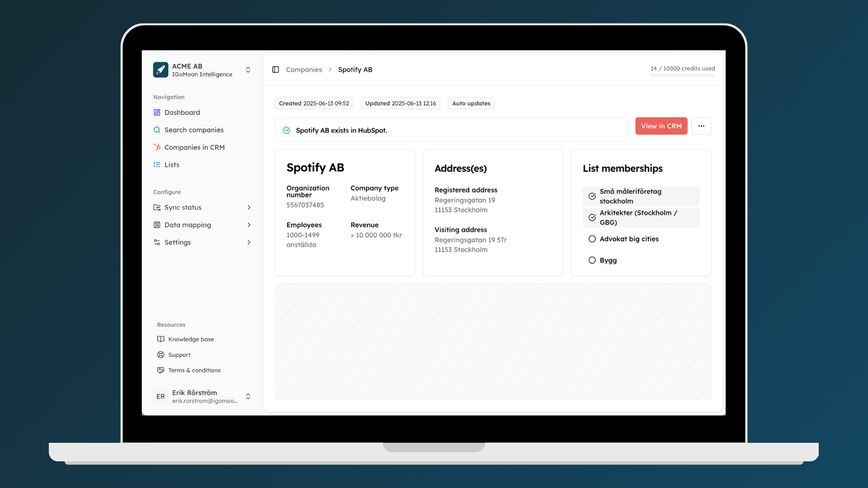Screen dimensions: 868x488
Task: Expand the Sync status submenu chevron
Action: [249, 207]
